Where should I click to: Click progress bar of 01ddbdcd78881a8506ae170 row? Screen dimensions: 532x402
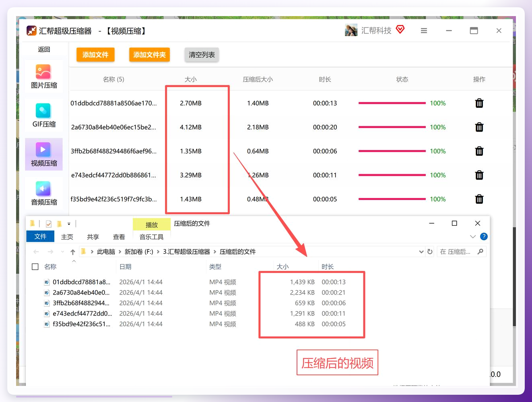point(392,103)
